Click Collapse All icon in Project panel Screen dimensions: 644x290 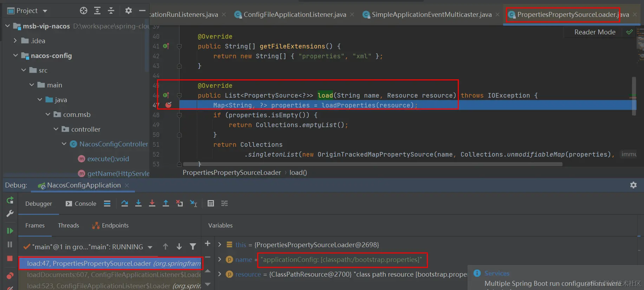[x=111, y=11]
